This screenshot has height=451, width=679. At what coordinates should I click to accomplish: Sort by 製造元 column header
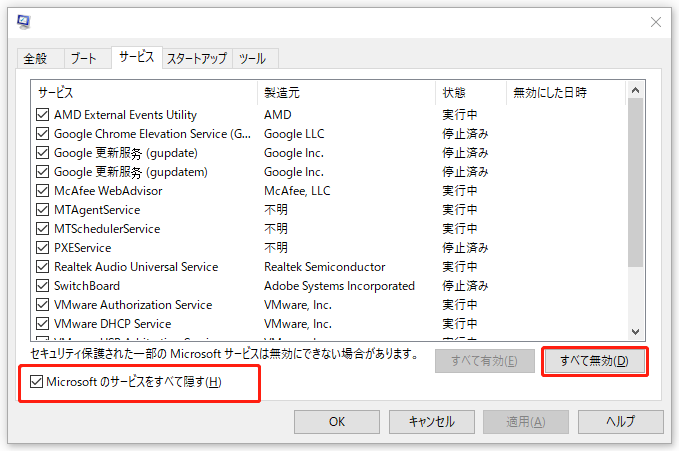[x=346, y=93]
